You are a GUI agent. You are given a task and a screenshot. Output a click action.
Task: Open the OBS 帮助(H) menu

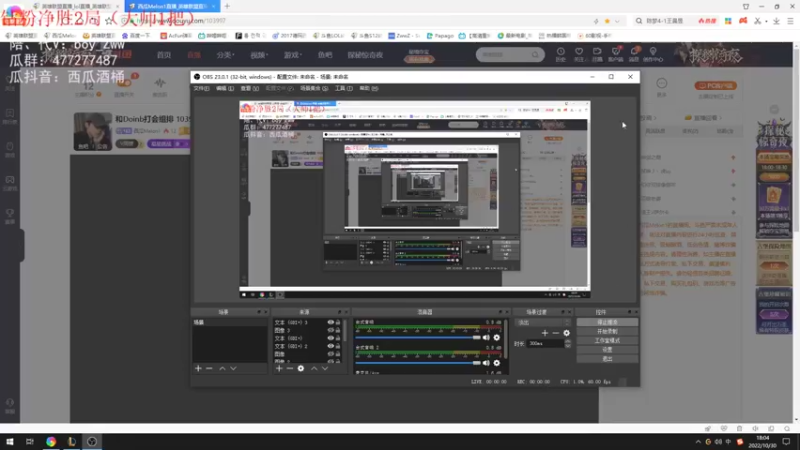[368, 88]
